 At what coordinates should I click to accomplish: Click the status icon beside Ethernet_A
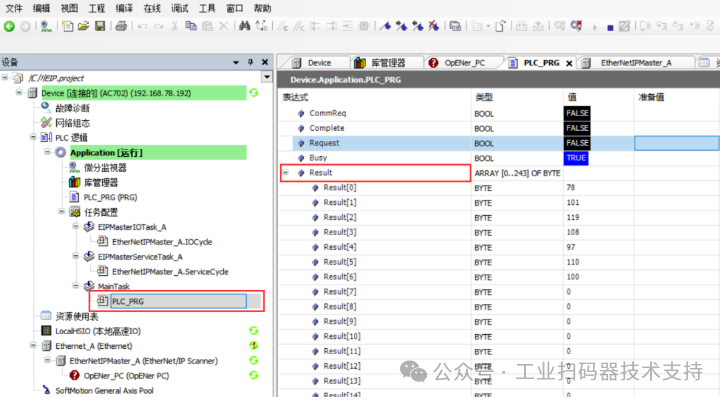[x=253, y=345]
